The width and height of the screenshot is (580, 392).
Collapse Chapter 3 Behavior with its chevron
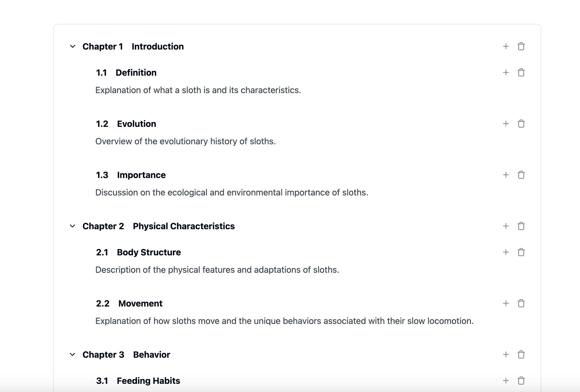click(x=73, y=354)
